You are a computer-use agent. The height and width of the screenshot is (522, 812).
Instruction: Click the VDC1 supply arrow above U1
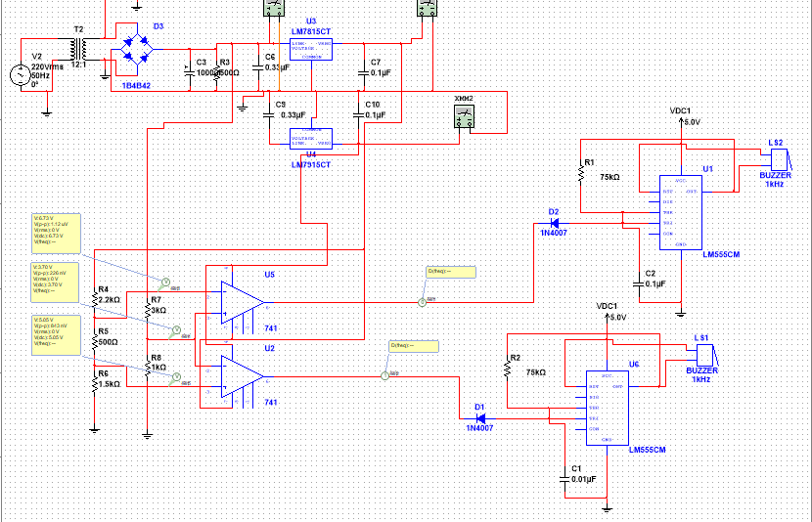(x=682, y=122)
